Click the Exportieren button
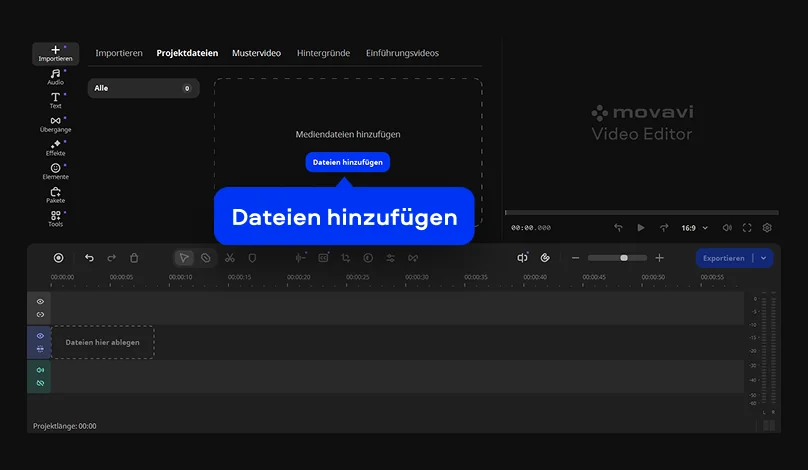 723,258
